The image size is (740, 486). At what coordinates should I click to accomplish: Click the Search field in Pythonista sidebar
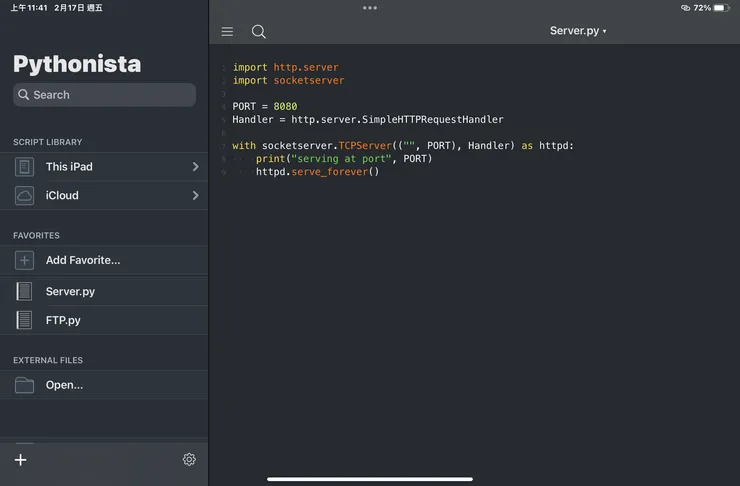click(104, 95)
